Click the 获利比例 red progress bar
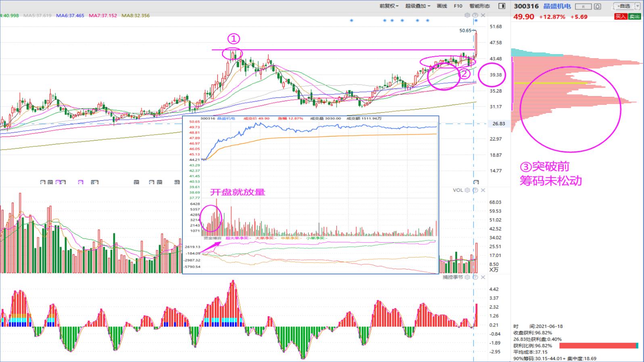The height and width of the screenshot is (362, 644). 599,345
